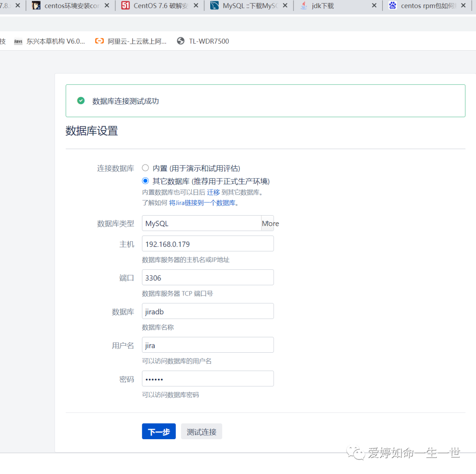Click the host field containing 192.168.0.179

[x=208, y=243]
